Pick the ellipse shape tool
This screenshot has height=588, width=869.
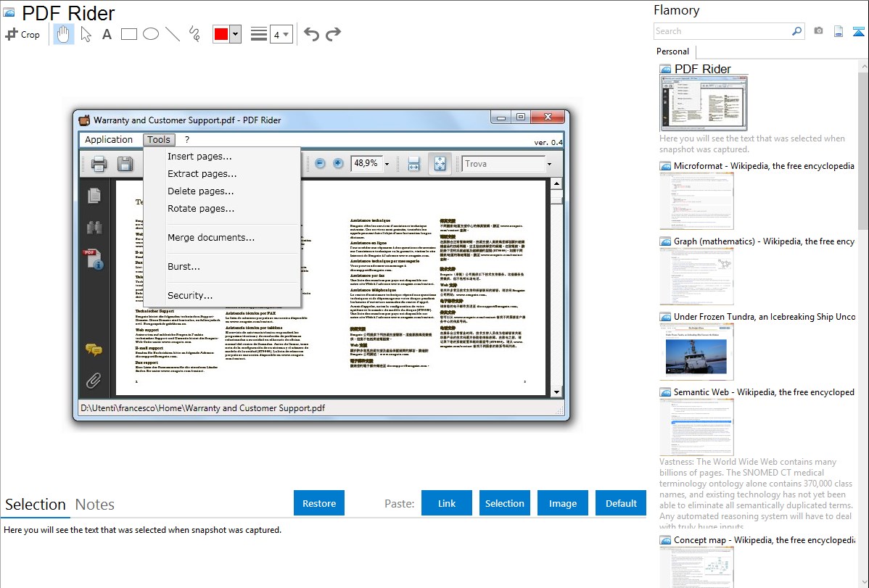pyautogui.click(x=151, y=34)
